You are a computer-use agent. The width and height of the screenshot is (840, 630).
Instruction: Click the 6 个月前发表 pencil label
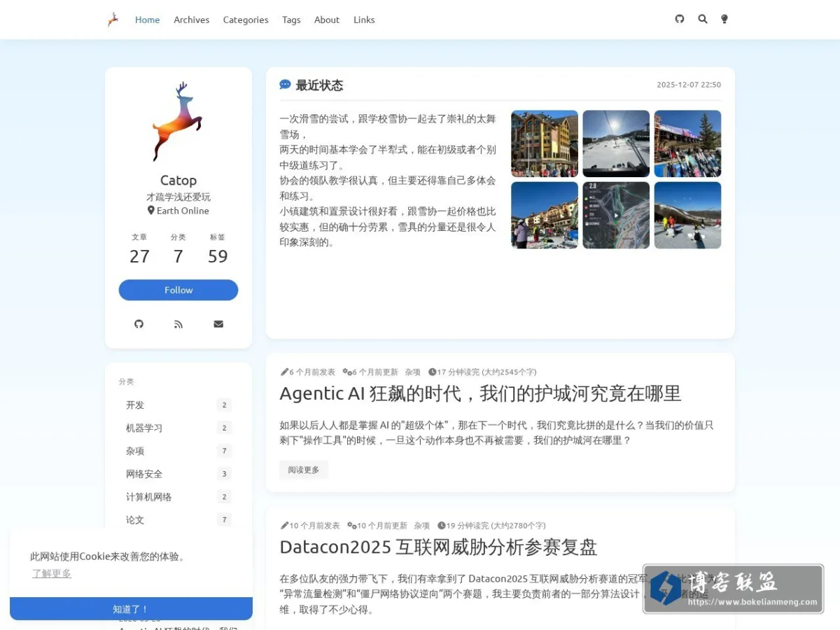pyautogui.click(x=308, y=372)
